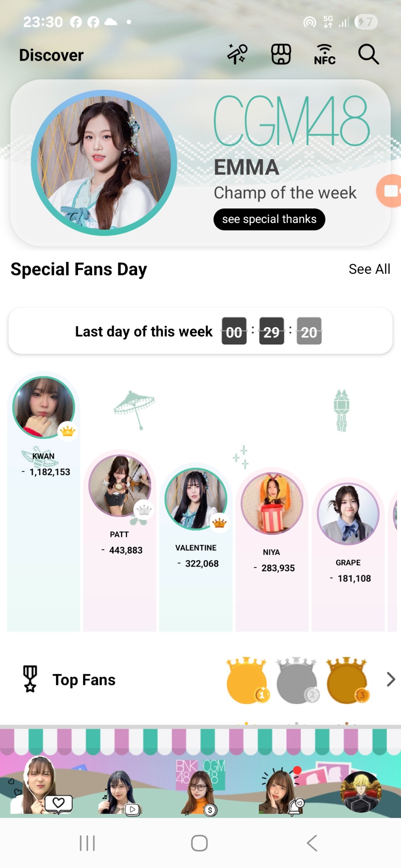
Task: Open PATT's ranking profile picture
Action: click(x=120, y=485)
